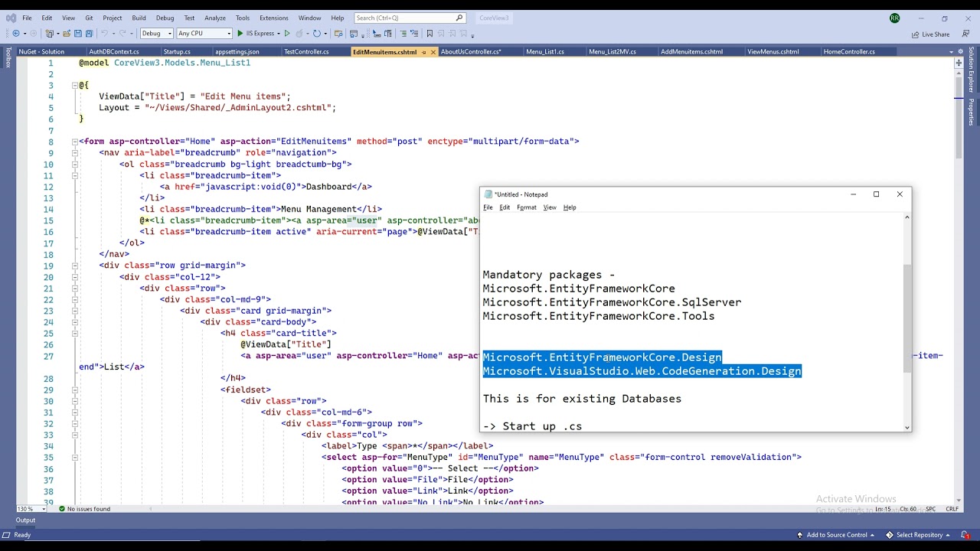Open the Any CPU platform dropdown

click(x=204, y=34)
